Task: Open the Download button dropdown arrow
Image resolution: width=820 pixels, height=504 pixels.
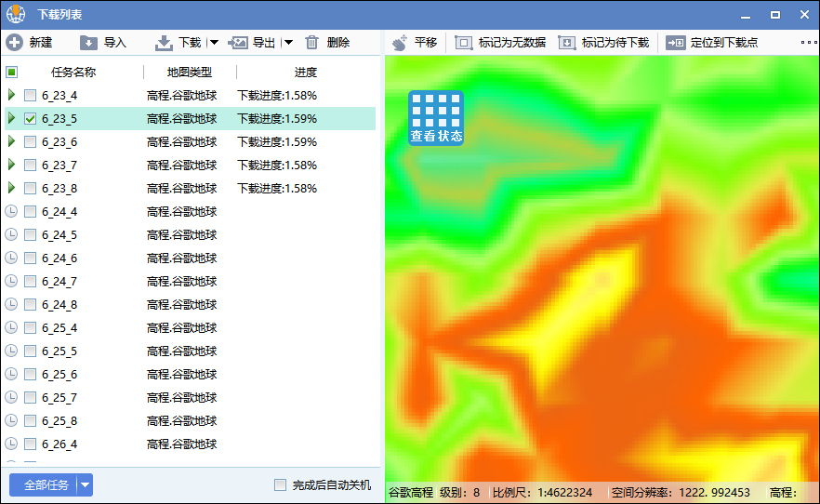Action: point(214,43)
